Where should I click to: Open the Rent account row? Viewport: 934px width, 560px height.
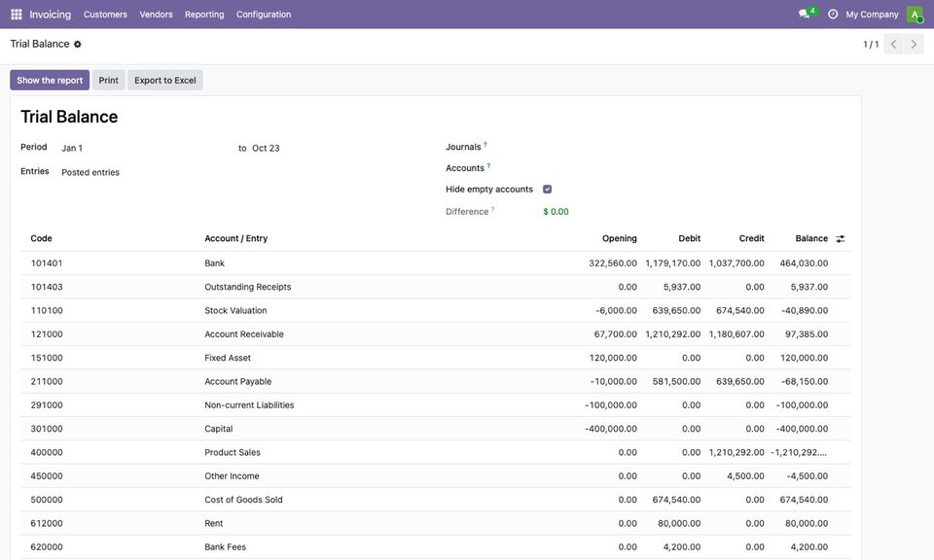click(x=436, y=524)
